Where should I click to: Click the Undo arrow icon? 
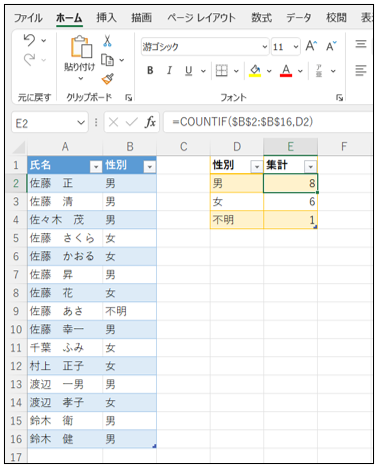pyautogui.click(x=29, y=40)
